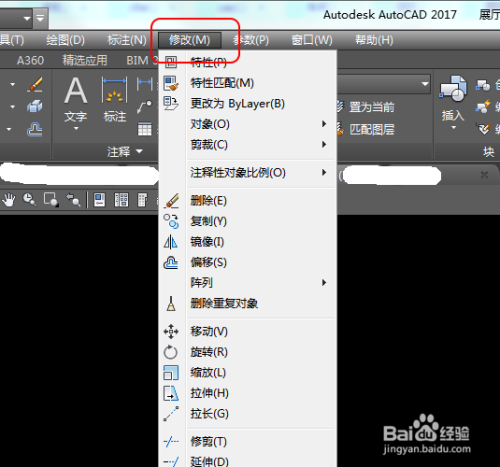500x467 pixels.
Task: Click the zoom previous icon
Action: pos(73,200)
